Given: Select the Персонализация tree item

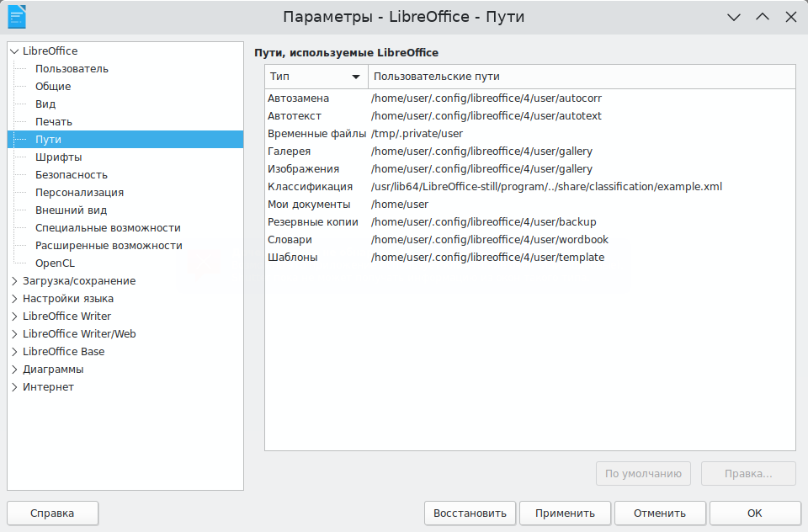Looking at the screenshot, I should (x=79, y=192).
